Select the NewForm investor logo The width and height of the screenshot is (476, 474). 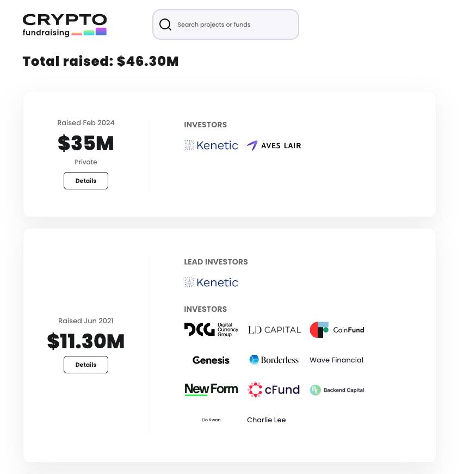coord(211,389)
